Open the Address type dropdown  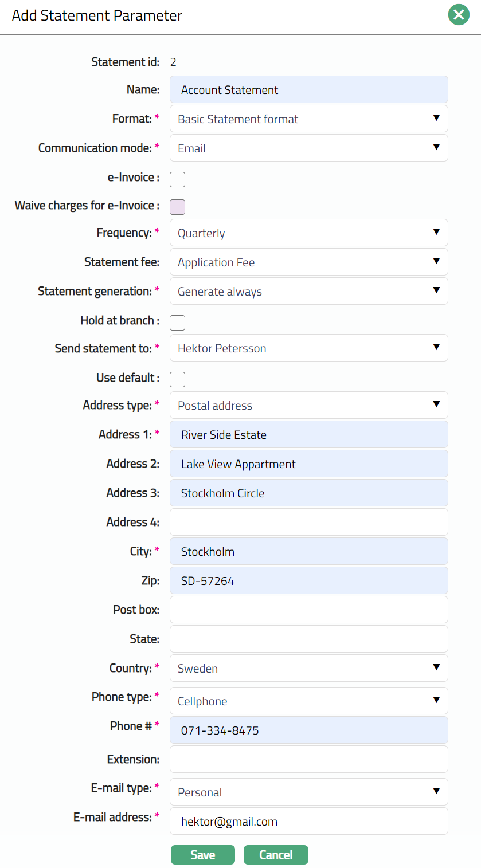308,406
